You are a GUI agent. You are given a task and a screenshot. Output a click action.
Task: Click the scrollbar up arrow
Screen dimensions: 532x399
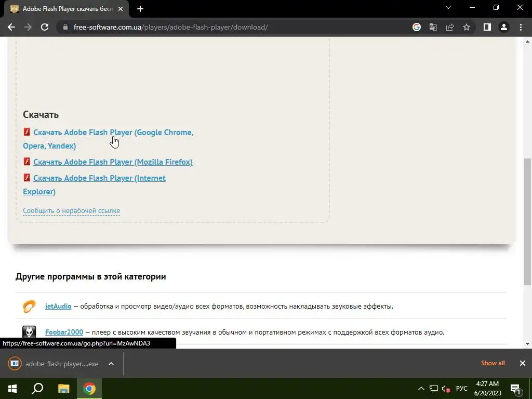pos(527,42)
